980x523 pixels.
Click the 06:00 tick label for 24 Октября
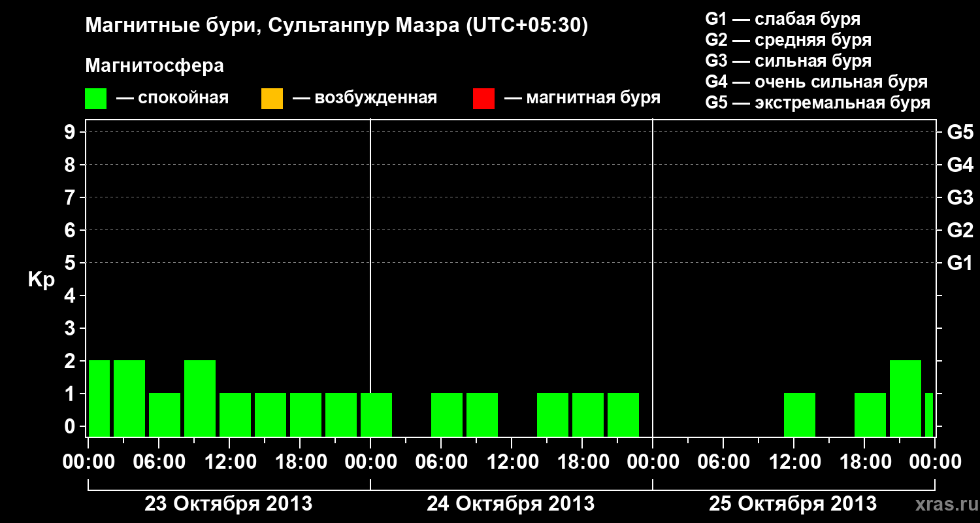click(x=441, y=462)
